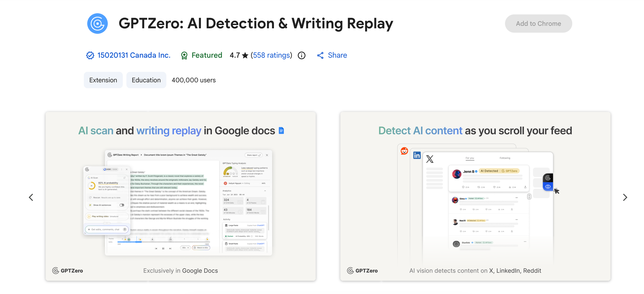Click the ratings info icon

pyautogui.click(x=302, y=55)
